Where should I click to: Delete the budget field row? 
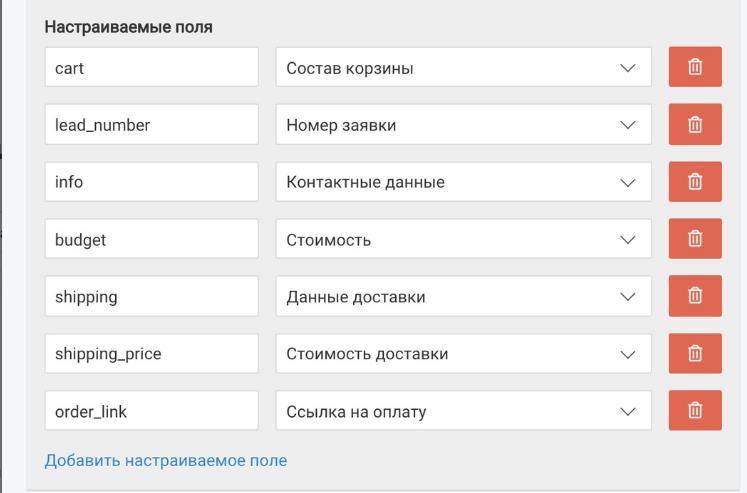tap(695, 239)
